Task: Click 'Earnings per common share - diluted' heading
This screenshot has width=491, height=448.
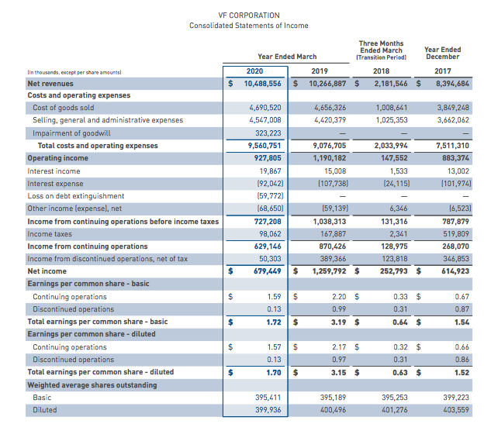Action: [92, 334]
